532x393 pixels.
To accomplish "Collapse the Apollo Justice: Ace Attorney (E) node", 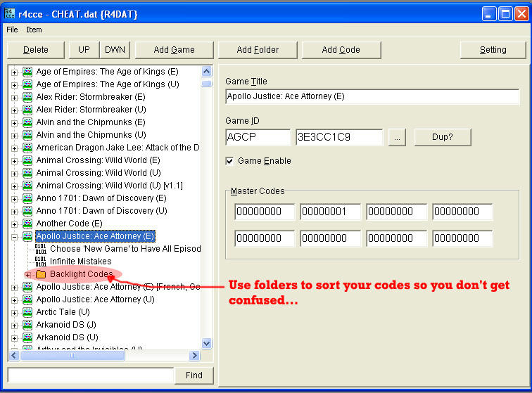I will (x=14, y=237).
